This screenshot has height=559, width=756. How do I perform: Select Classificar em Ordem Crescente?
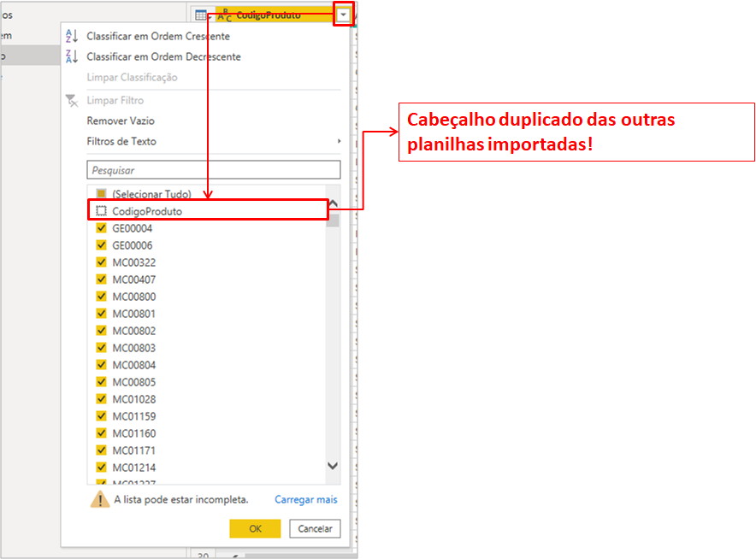(157, 36)
